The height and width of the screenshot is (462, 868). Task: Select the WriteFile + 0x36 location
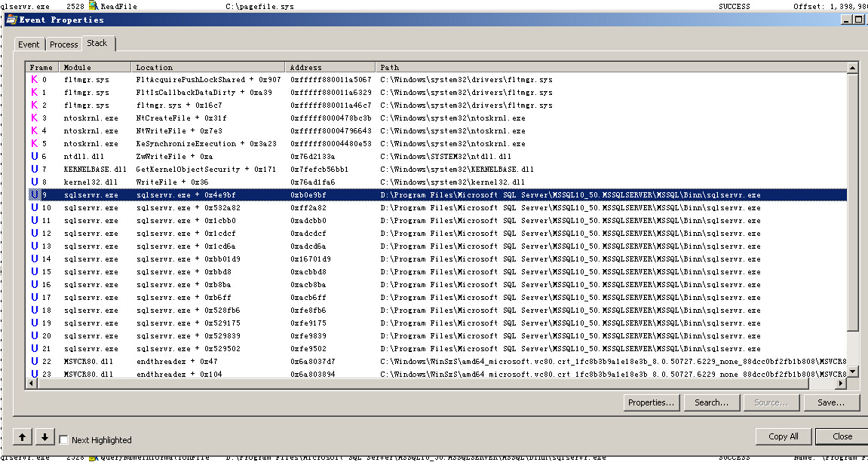(172, 182)
